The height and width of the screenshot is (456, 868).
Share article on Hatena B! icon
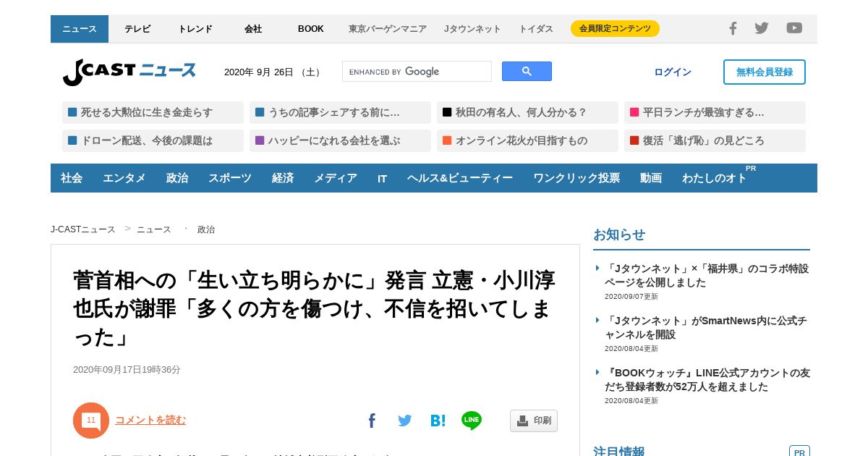(x=438, y=421)
